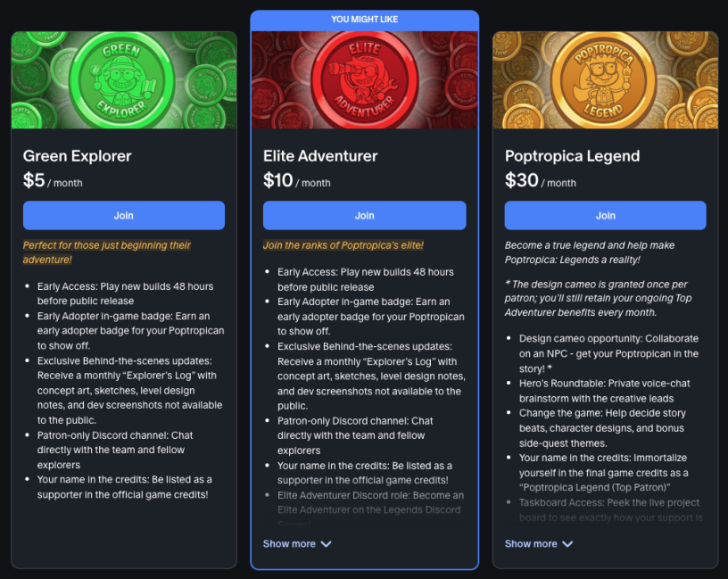Image resolution: width=728 pixels, height=579 pixels.
Task: Click the "Become a true legend" description text
Action: coord(589,252)
